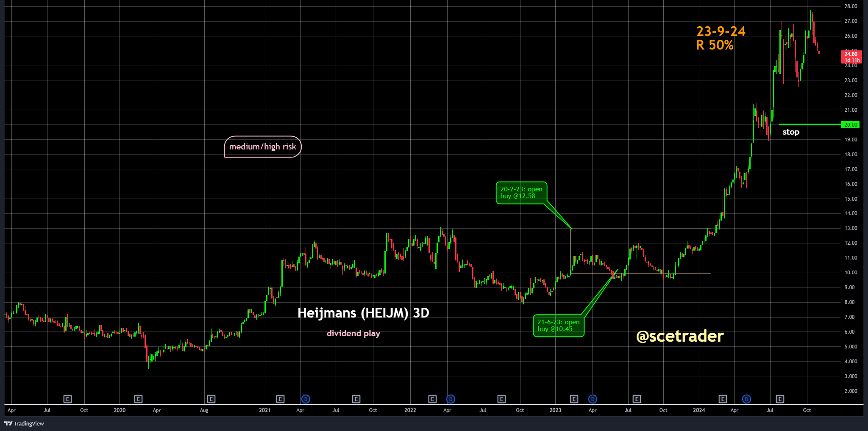Select the dividend marker at Apr 2023
The width and height of the screenshot is (868, 431).
coord(593,399)
